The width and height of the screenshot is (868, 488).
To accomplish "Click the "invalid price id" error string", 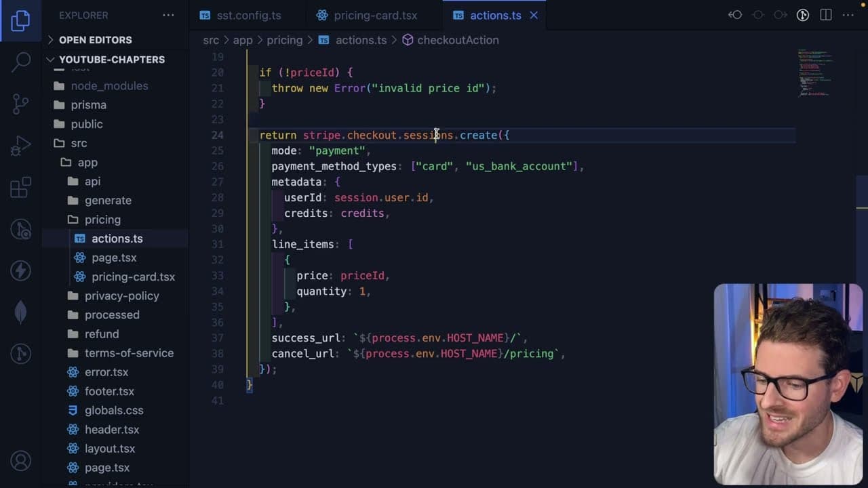I will coord(428,88).
